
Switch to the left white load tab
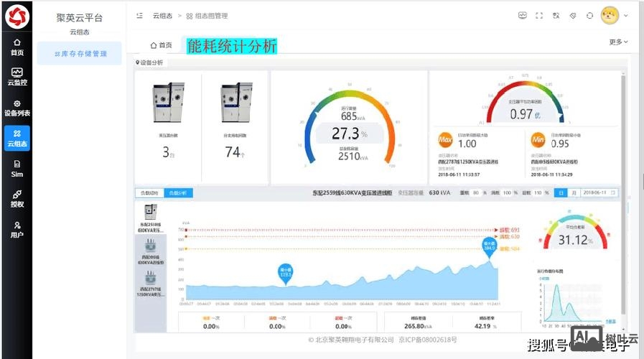click(149, 192)
